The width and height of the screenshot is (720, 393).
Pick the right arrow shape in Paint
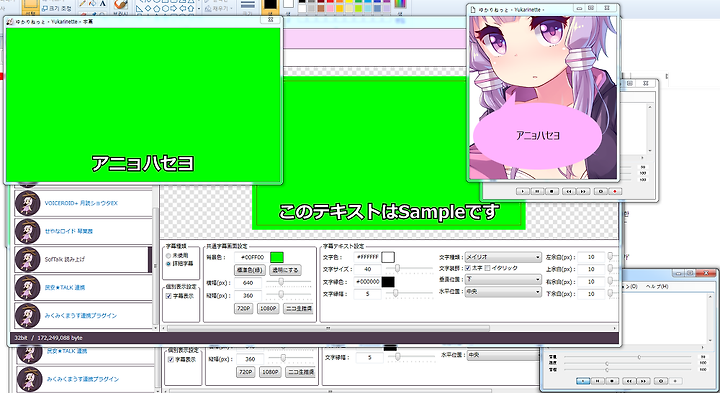pyautogui.click(x=174, y=8)
